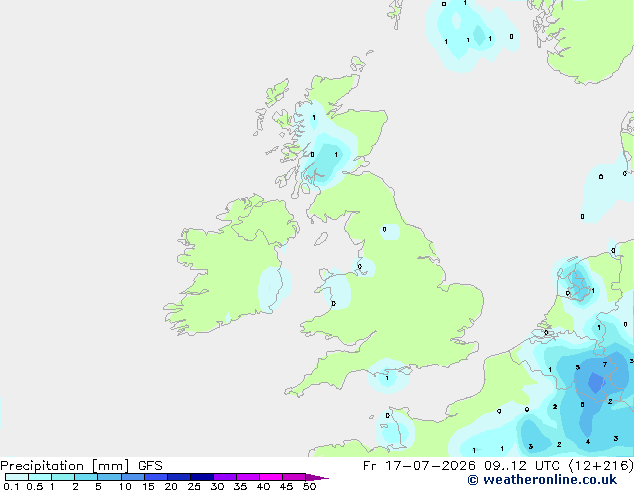Select the 1–2 mm legend color swatch
The width and height of the screenshot is (634, 490).
63,477
